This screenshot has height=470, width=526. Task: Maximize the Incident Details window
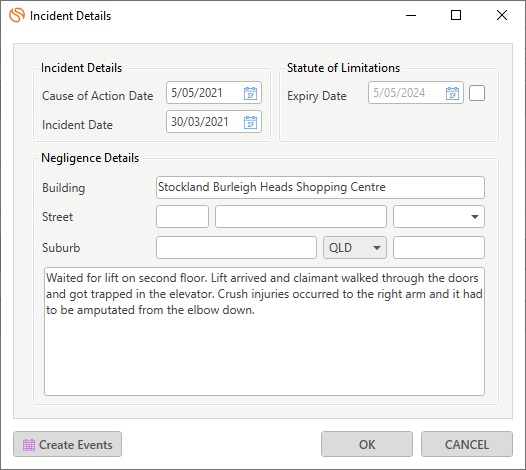456,15
